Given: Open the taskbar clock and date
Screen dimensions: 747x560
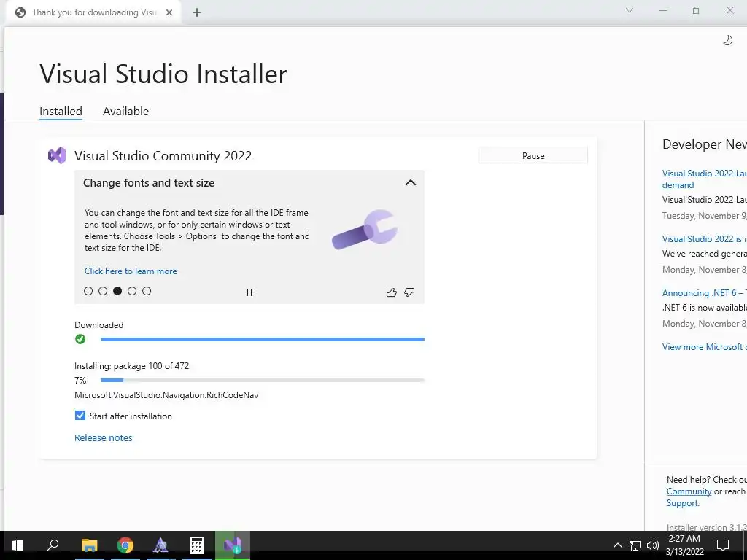Looking at the screenshot, I should pos(684,545).
